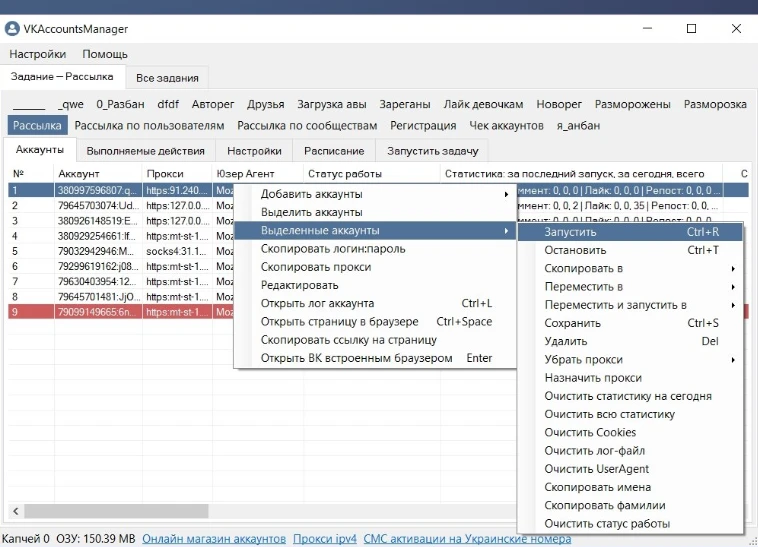
Task: Select the highlighted Рассылка task group
Action: 37,126
